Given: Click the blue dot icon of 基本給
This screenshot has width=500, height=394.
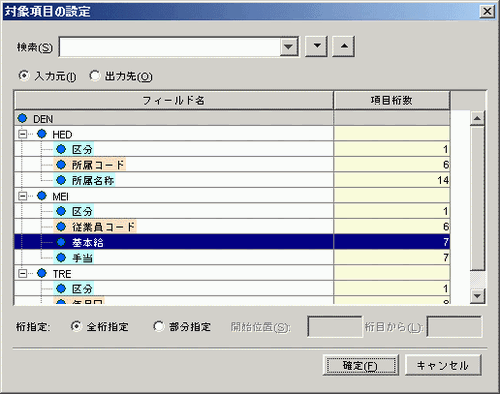Looking at the screenshot, I should coord(61,242).
